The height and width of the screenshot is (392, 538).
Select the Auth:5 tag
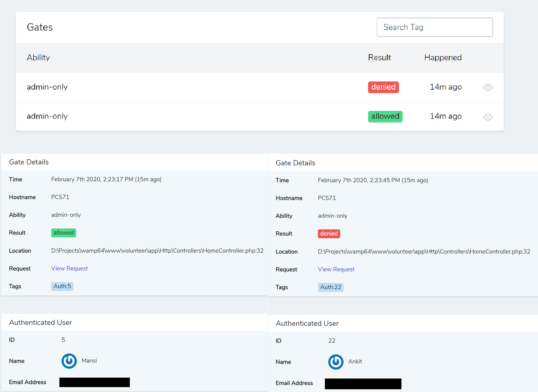coord(62,286)
